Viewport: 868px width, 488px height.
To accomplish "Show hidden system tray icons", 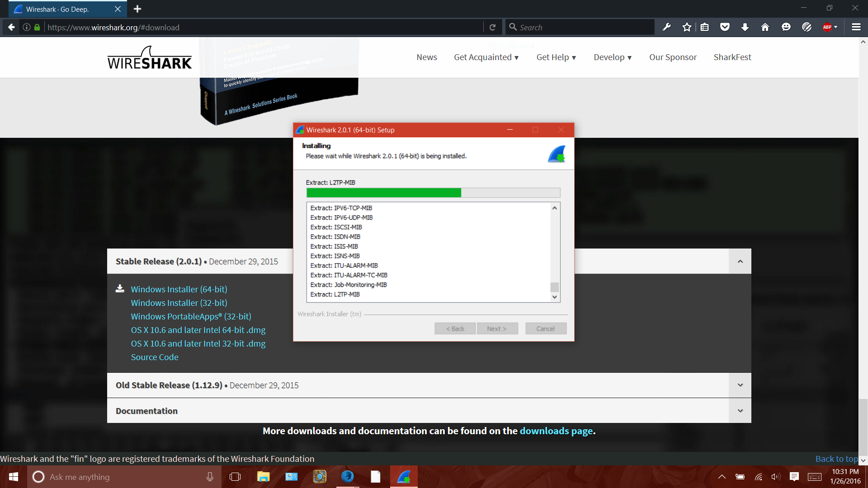I will (722, 477).
